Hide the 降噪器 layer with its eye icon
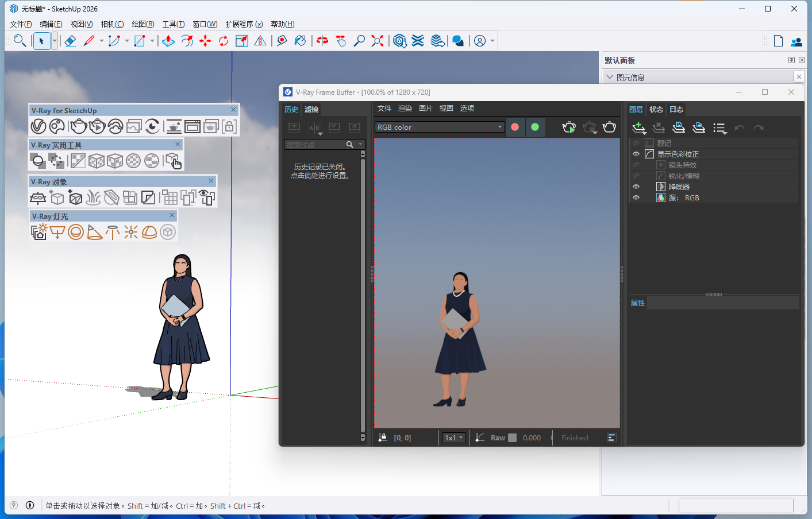The image size is (812, 519). (636, 187)
